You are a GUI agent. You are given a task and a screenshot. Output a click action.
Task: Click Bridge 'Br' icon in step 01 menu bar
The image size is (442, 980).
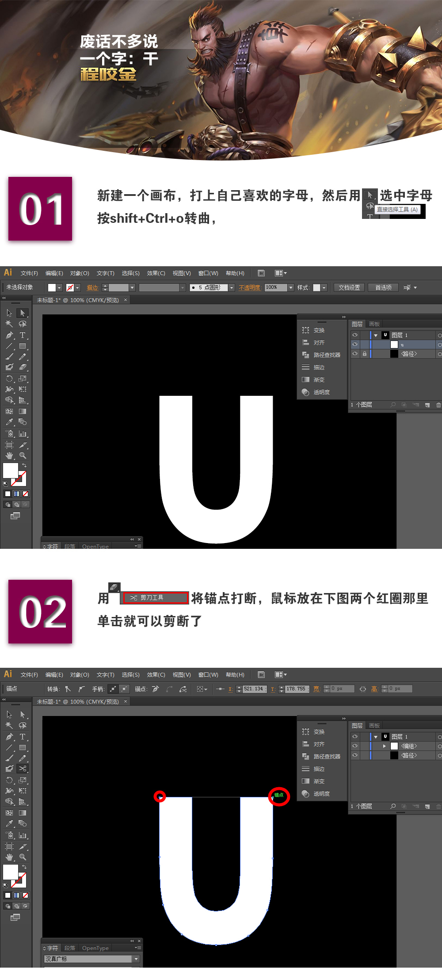pos(261,273)
